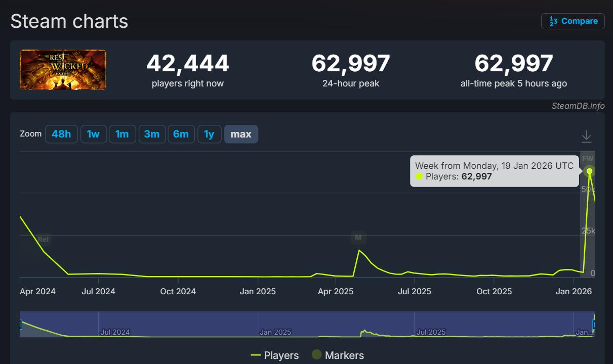
Task: Click the FW marker at chart peak
Action: click(588, 159)
